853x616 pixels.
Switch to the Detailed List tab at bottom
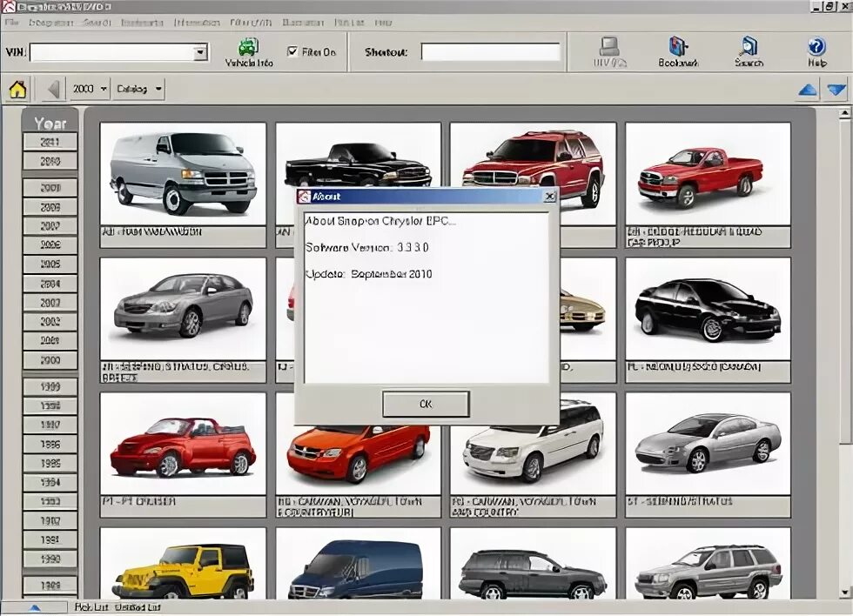[x=138, y=607]
